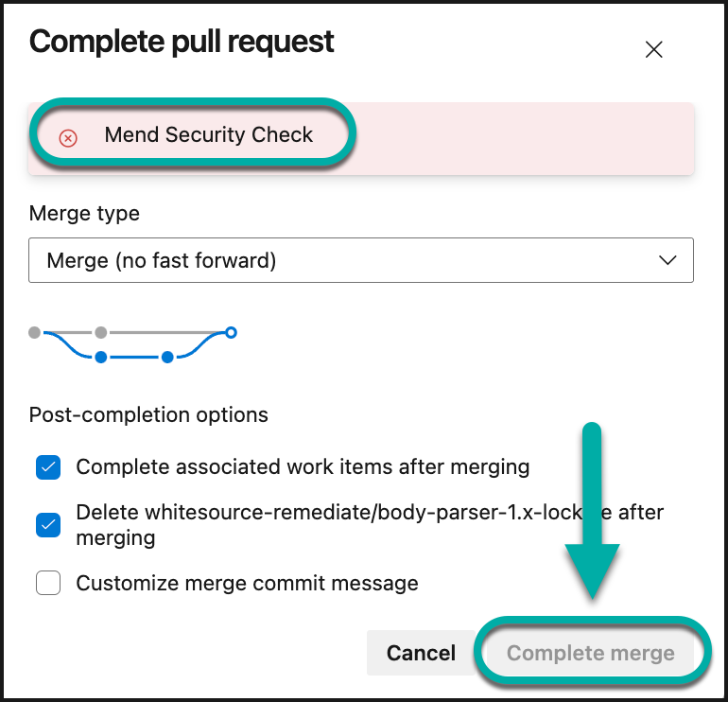The height and width of the screenshot is (702, 728).
Task: Click the 'Complete pull request' dialog title
Action: click(182, 42)
